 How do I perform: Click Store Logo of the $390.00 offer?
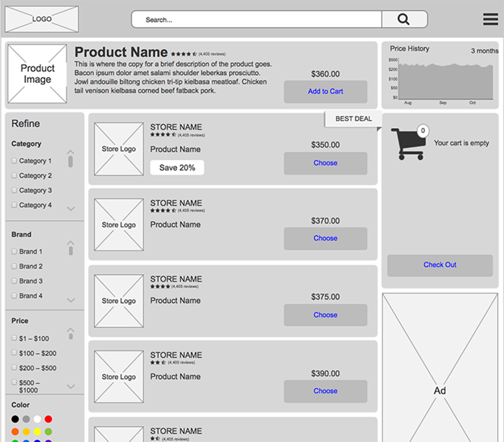click(x=119, y=377)
